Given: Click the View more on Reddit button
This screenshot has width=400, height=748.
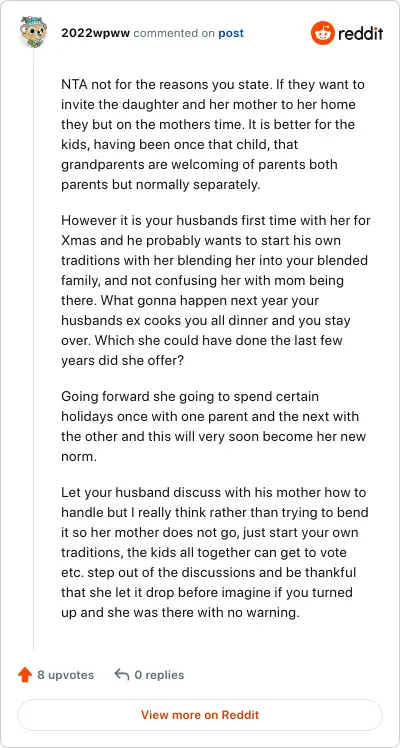Looking at the screenshot, I should pos(200,715).
